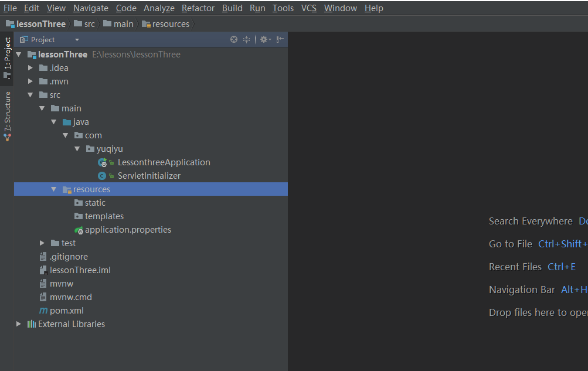Image resolution: width=588 pixels, height=371 pixels.
Task: Open the Project panel settings gear
Action: click(x=265, y=39)
